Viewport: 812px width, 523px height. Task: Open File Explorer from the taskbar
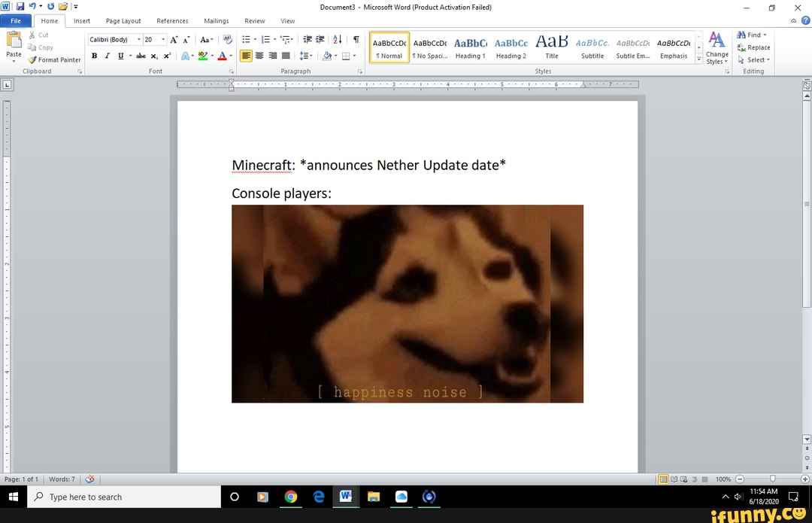click(x=374, y=497)
